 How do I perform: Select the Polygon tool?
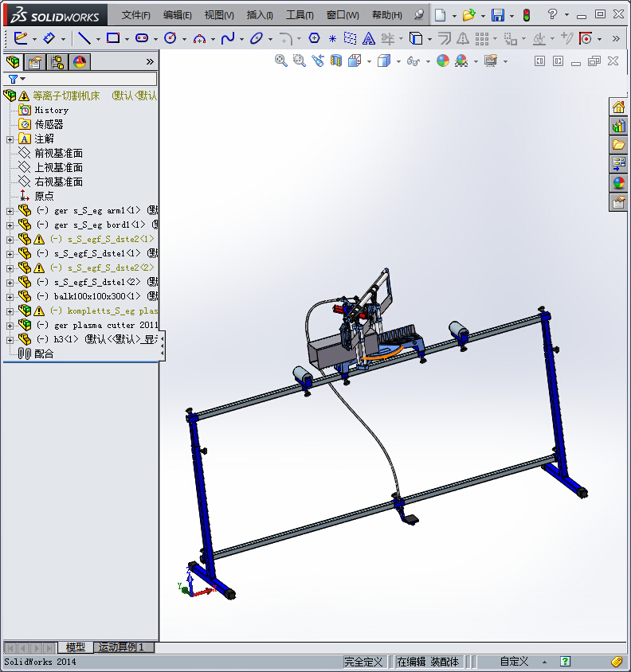coord(314,38)
